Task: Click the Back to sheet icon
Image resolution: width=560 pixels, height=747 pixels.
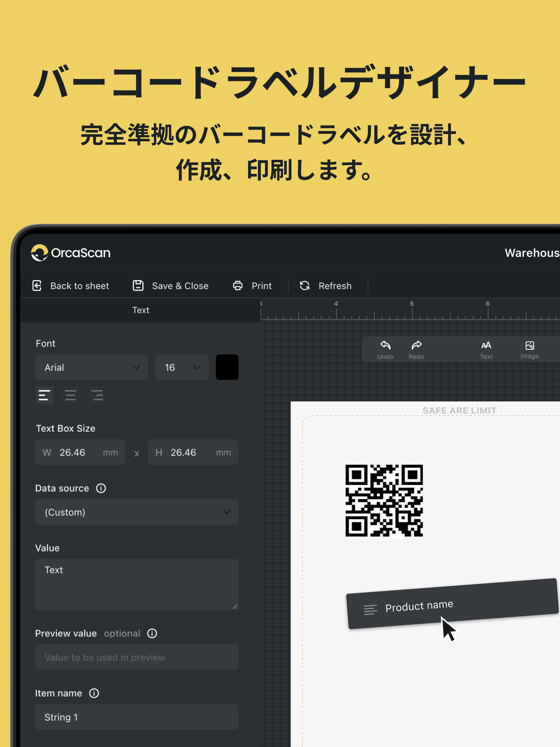Action: 37,286
